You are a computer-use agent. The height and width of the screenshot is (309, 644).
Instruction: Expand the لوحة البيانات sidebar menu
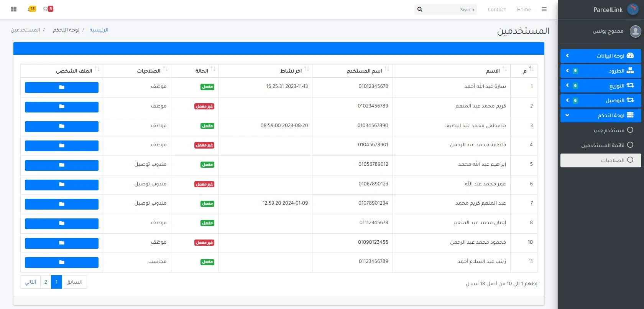(601, 56)
